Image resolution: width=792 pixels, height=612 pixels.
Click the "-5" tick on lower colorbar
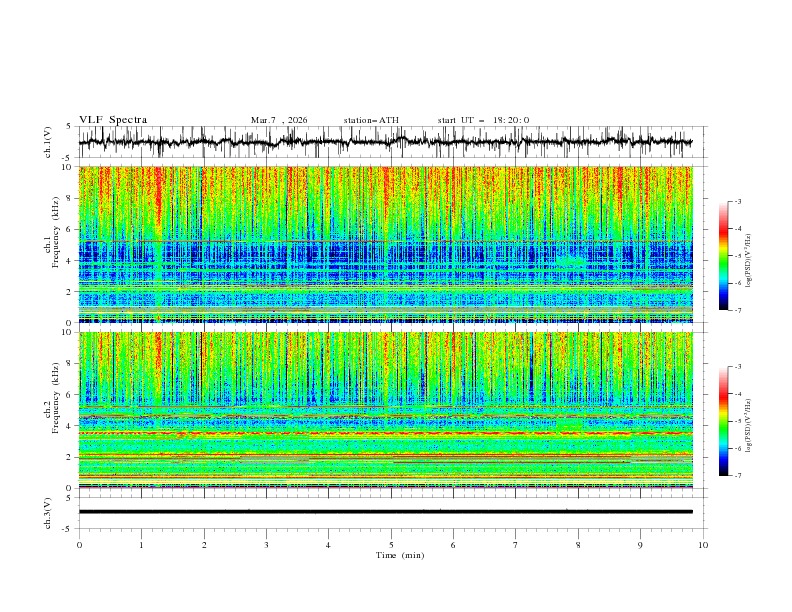737,421
